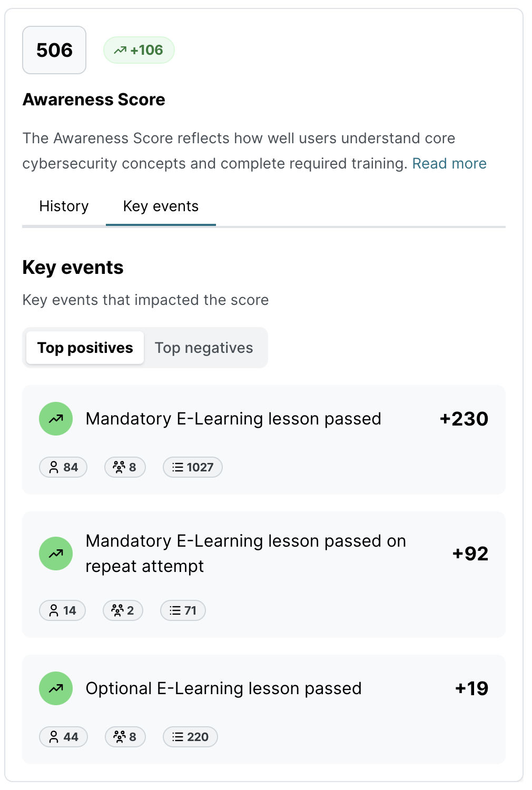Click the 8 groups badge under Optional E-Learning
This screenshot has width=532, height=790.
tap(125, 737)
